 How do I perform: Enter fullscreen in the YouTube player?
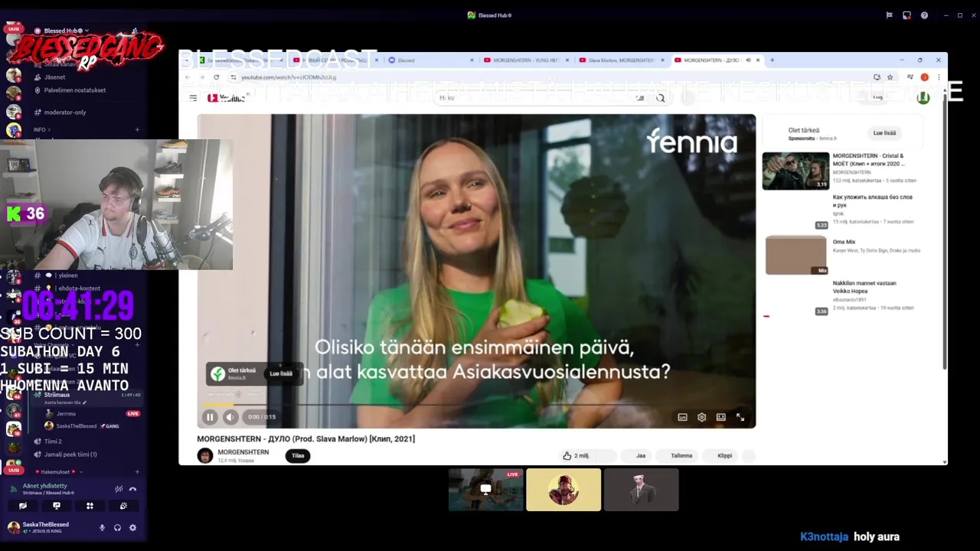pos(740,417)
